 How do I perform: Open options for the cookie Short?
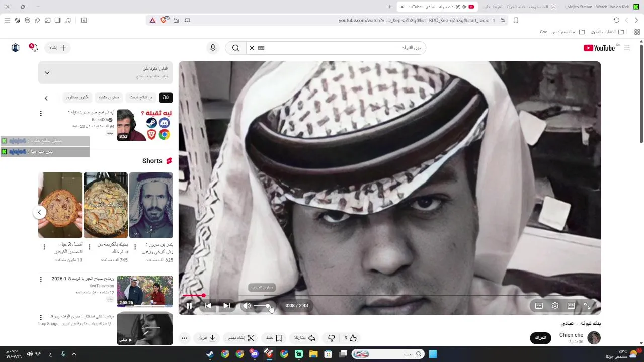pyautogui.click(x=44, y=247)
